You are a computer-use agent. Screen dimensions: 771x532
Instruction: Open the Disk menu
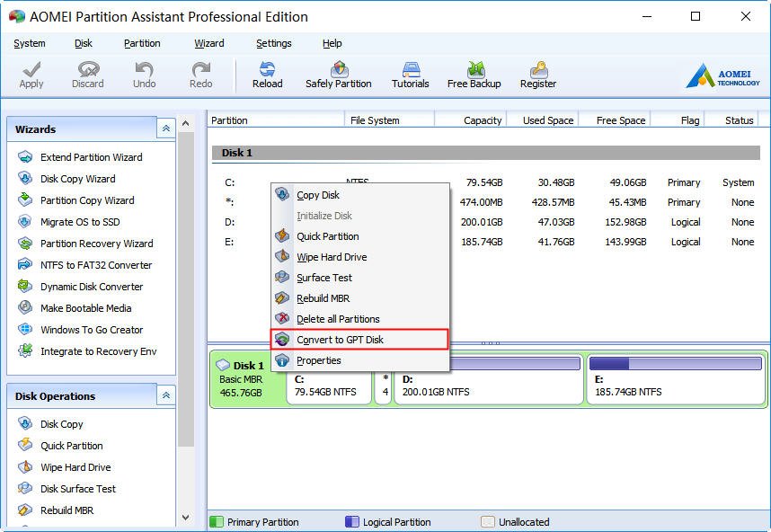pos(83,44)
